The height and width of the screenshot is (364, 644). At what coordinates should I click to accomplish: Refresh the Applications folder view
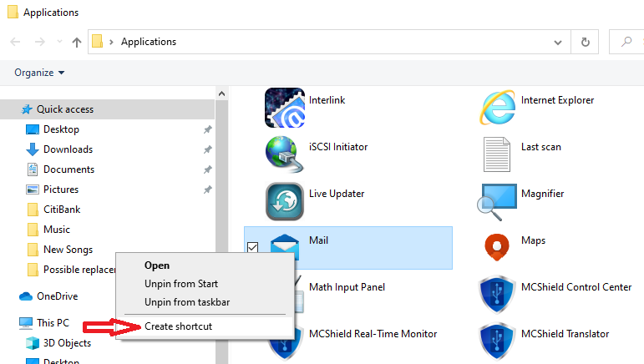click(x=586, y=42)
